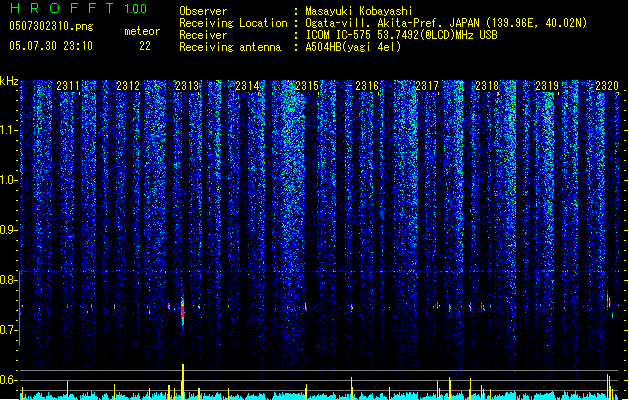629x400 pixels.
Task: Click the Ogata-vill. Akita-Pref. JAPAN location text
Action: click(x=446, y=23)
